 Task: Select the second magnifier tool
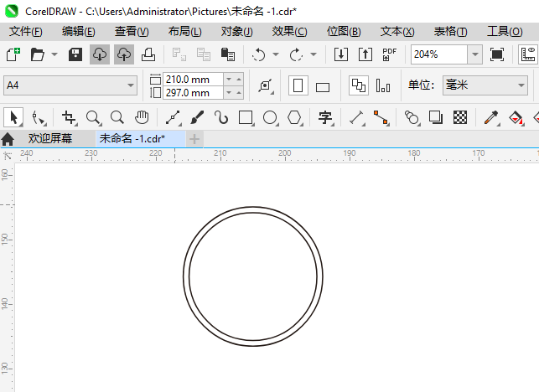[117, 117]
